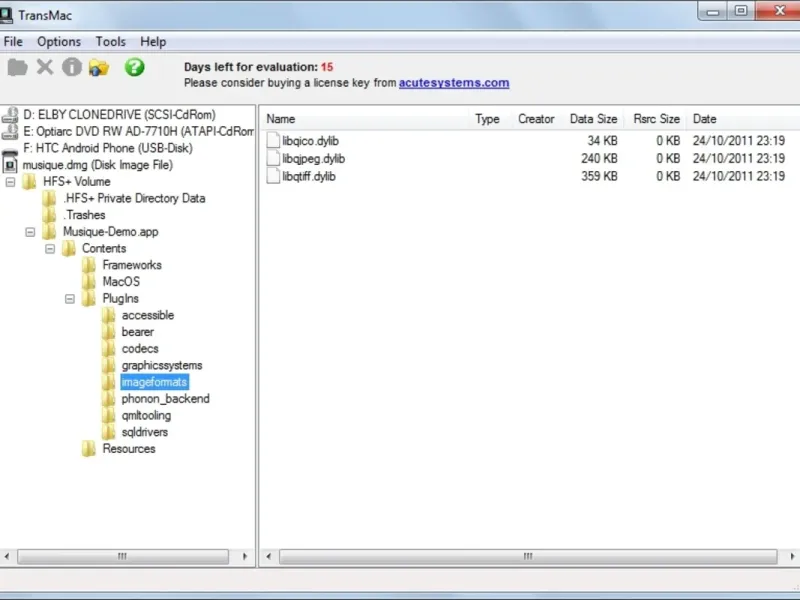The image size is (800, 600).
Task: Open the File menu
Action: click(x=13, y=42)
